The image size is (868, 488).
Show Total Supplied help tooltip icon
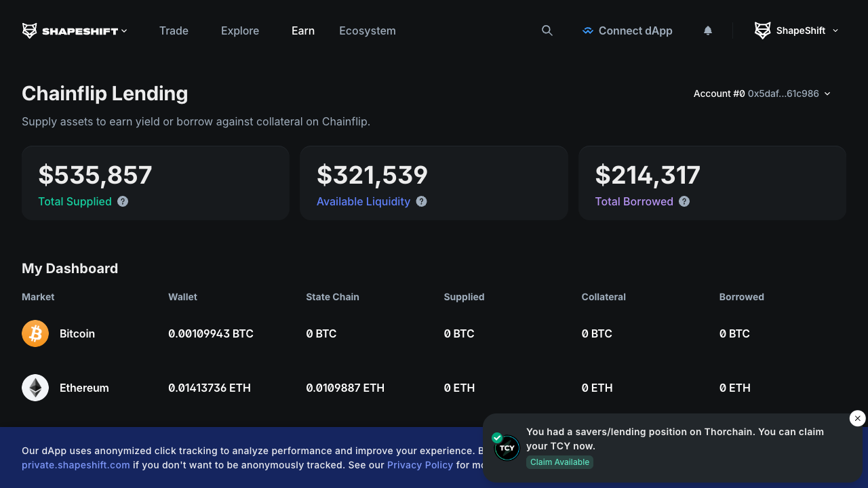click(123, 201)
